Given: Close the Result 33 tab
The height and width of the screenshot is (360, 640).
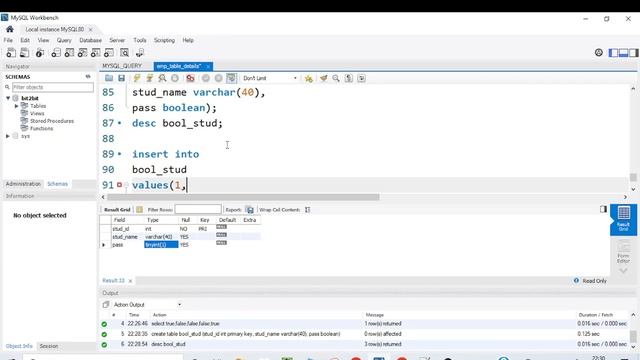Looking at the screenshot, I should [x=130, y=281].
